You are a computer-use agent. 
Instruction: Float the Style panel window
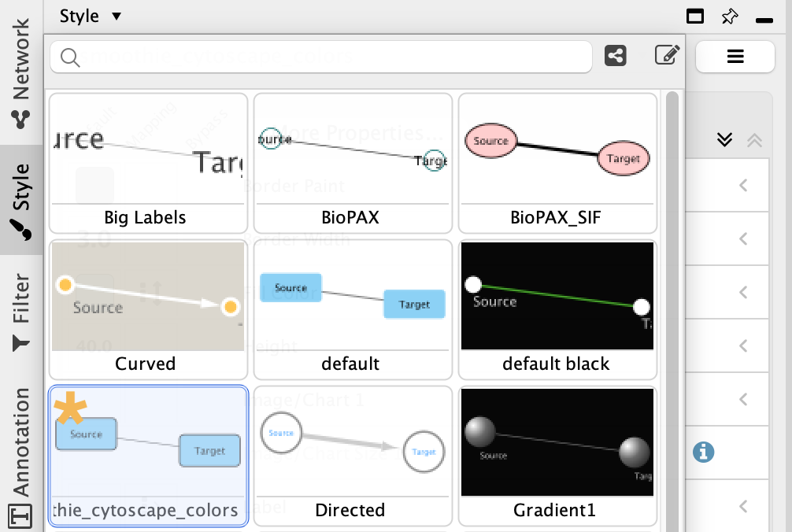694,17
